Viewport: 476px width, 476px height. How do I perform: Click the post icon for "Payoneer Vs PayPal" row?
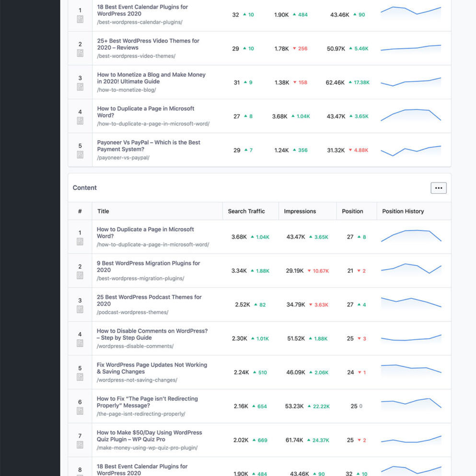coord(80,153)
